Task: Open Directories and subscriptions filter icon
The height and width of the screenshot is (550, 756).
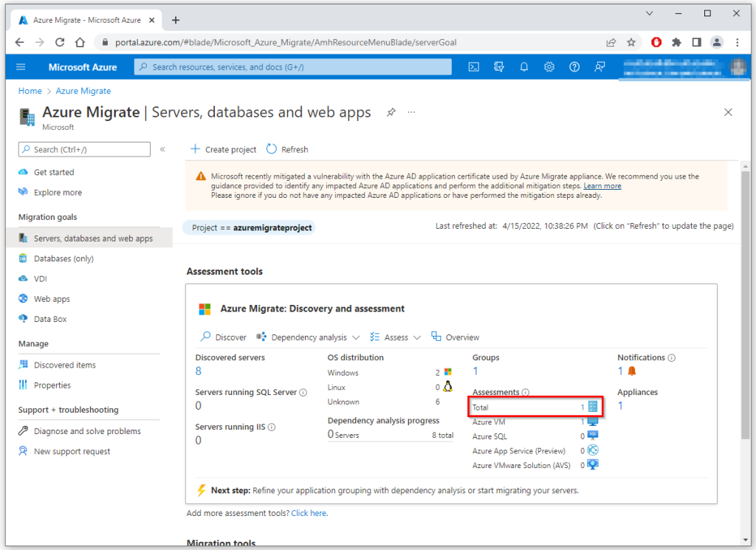Action: (499, 67)
